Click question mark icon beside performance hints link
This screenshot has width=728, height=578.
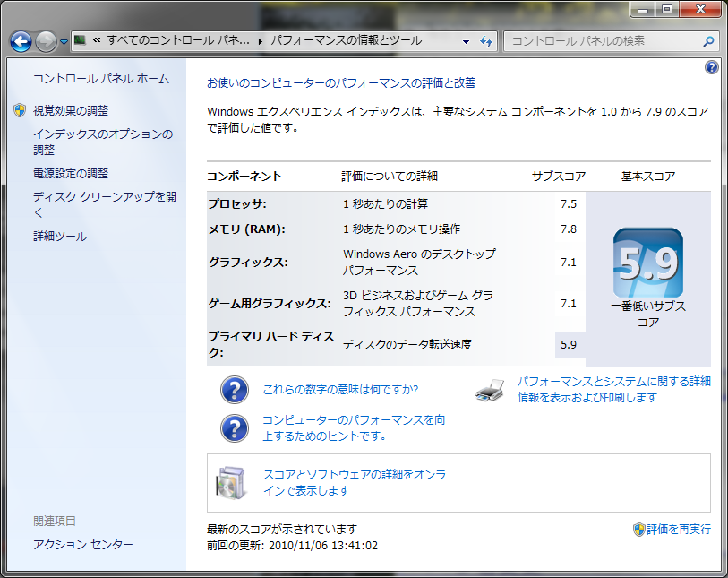[x=234, y=427]
